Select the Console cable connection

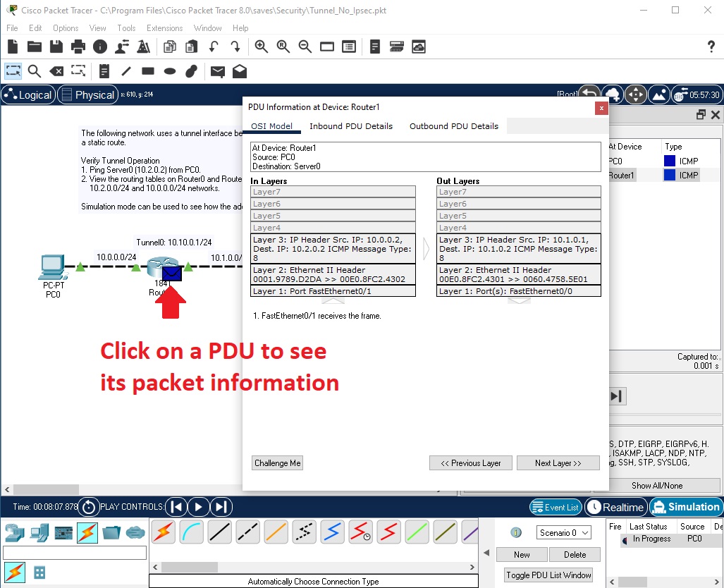point(191,532)
